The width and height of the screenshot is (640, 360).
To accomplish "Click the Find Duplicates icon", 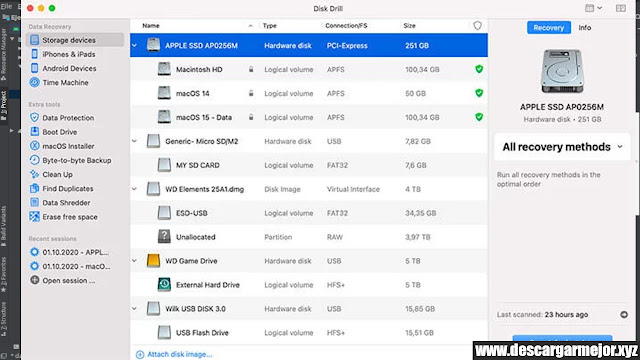I will point(35,189).
